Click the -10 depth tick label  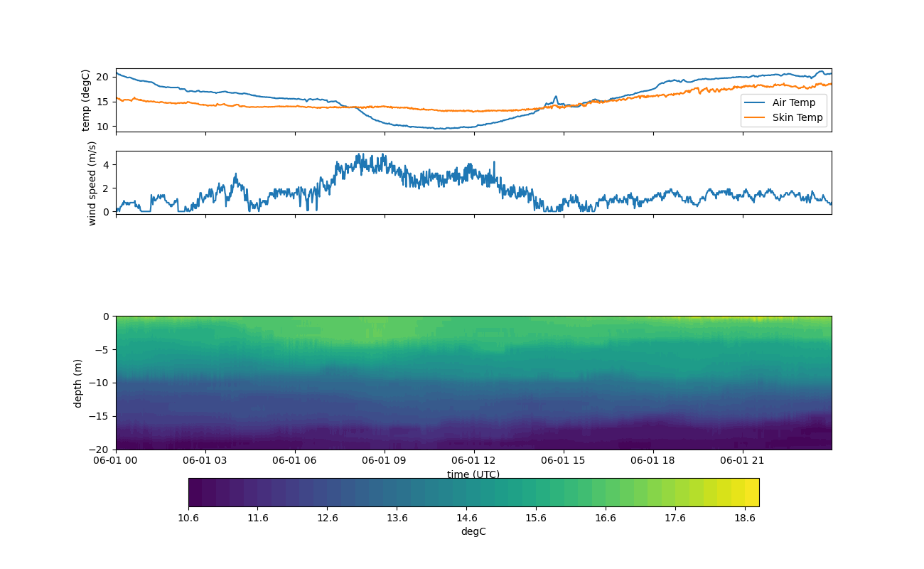pos(100,383)
